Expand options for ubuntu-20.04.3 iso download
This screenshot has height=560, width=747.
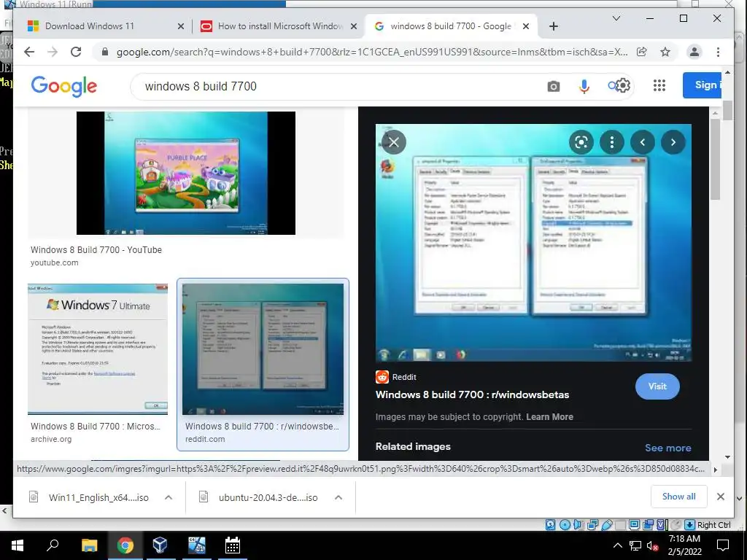(x=338, y=497)
